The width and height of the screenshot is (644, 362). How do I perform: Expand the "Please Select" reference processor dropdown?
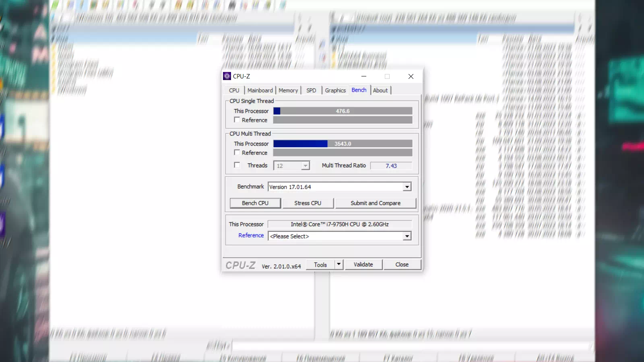coord(407,236)
